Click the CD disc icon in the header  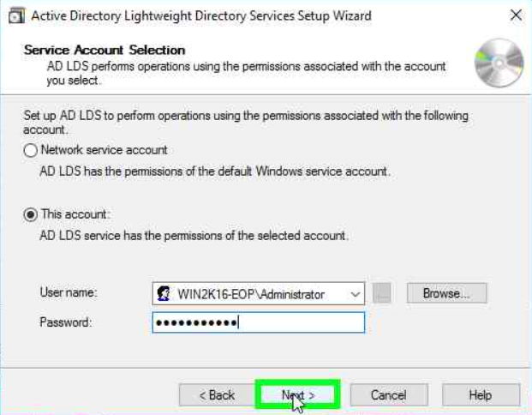[498, 64]
